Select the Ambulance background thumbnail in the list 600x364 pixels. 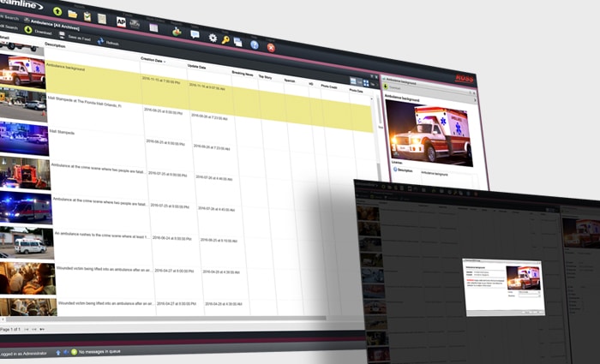point(22,70)
